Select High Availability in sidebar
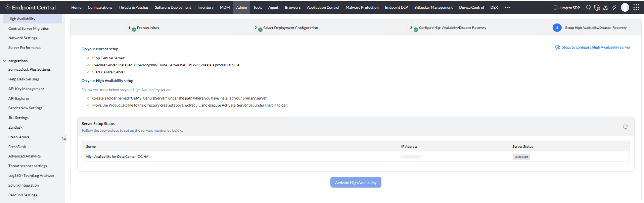This screenshot has height=203, width=644. pos(33,19)
